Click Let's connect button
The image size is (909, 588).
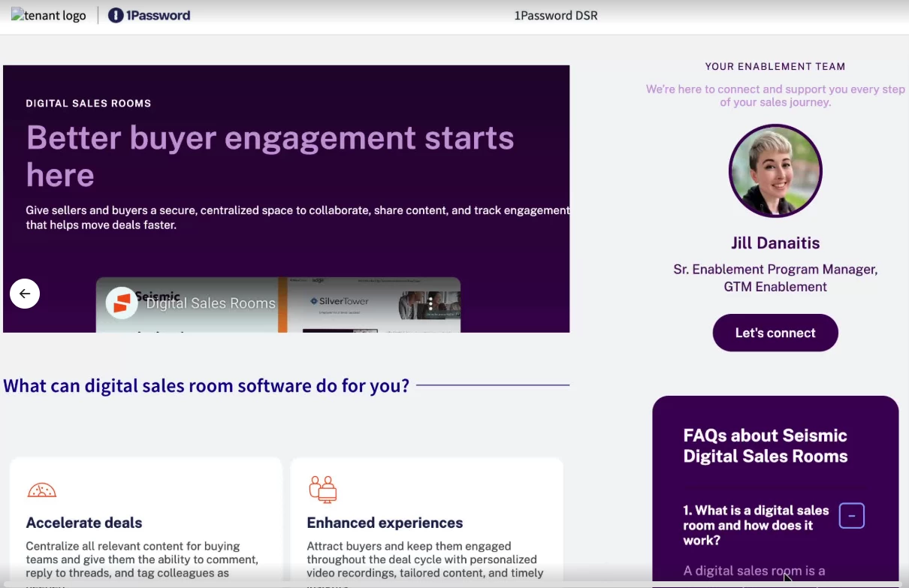pyautogui.click(x=775, y=333)
